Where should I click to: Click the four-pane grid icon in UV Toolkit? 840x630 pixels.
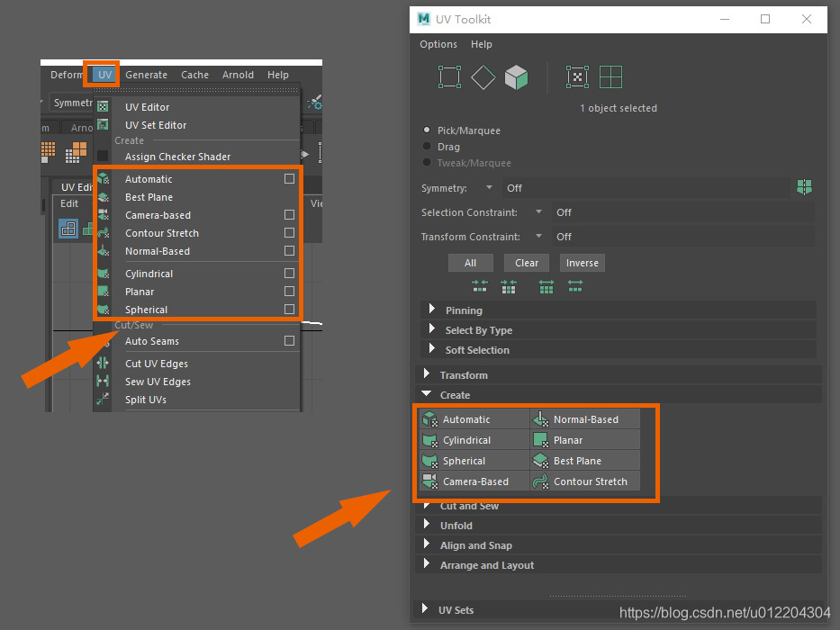(610, 77)
